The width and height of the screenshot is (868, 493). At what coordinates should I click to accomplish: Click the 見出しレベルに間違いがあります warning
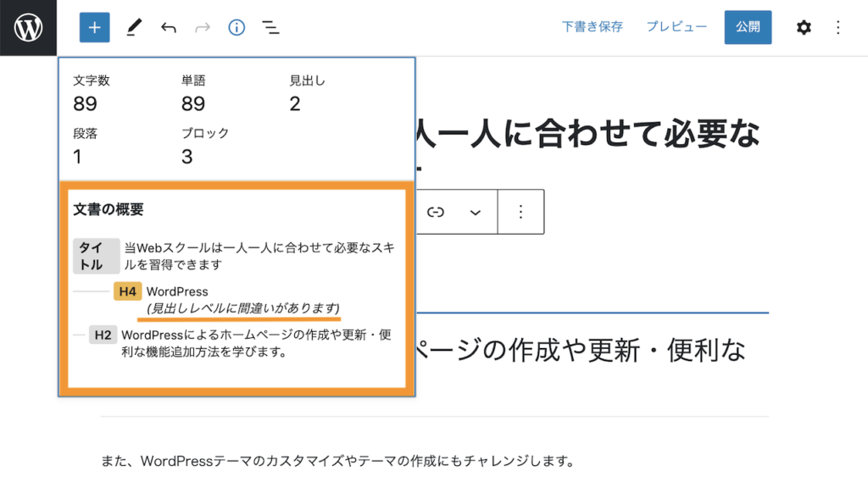pyautogui.click(x=243, y=308)
